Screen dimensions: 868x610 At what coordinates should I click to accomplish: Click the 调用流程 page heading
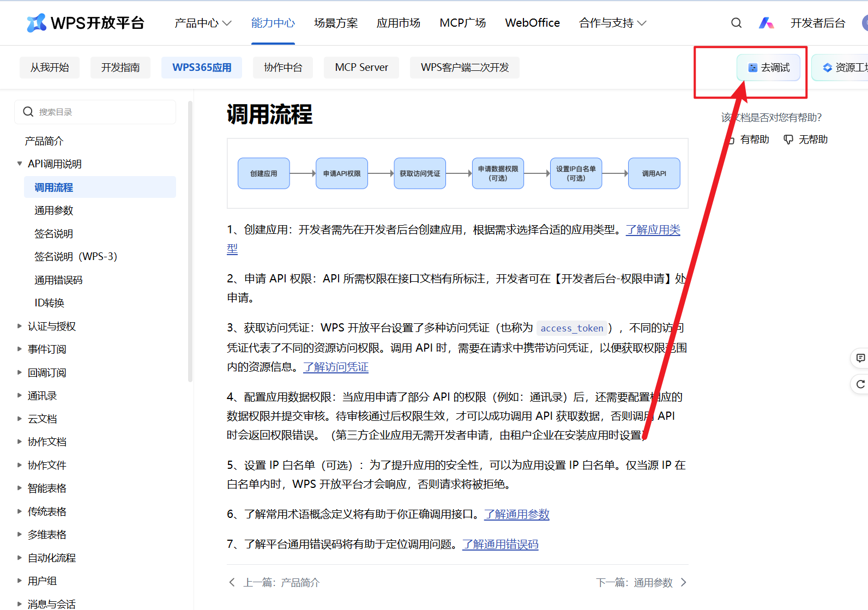coord(270,114)
